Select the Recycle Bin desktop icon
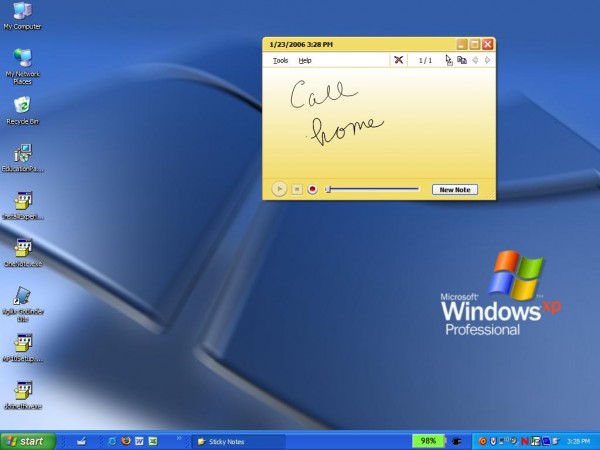 (x=22, y=110)
